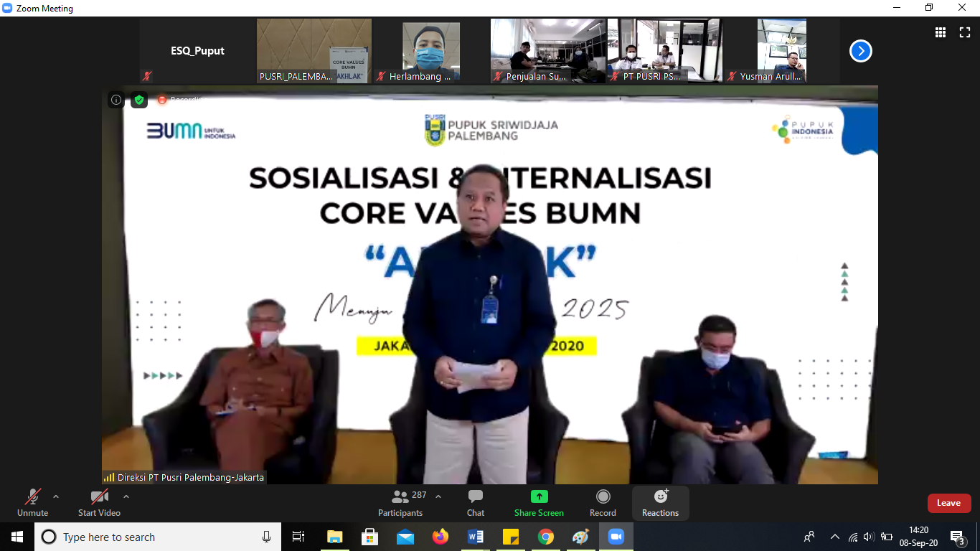Expand the arrow next to Participants
Viewport: 980px width, 551px height.
[x=438, y=496]
